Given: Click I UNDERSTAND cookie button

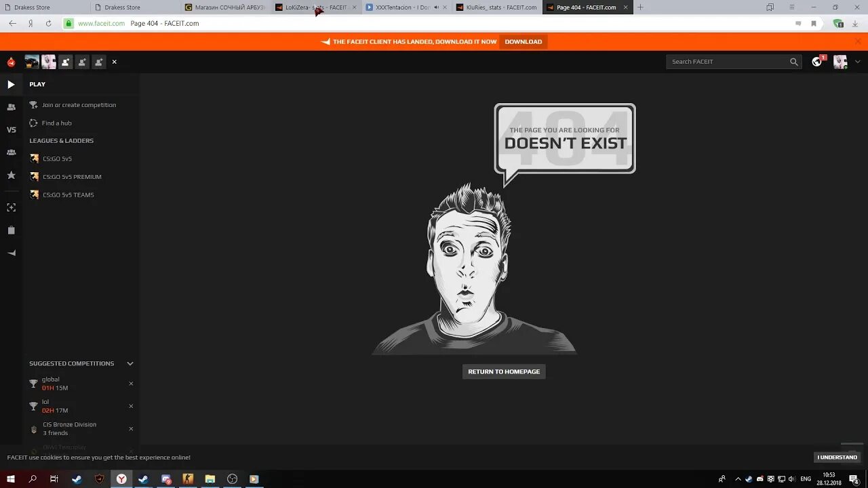Looking at the screenshot, I should [837, 457].
